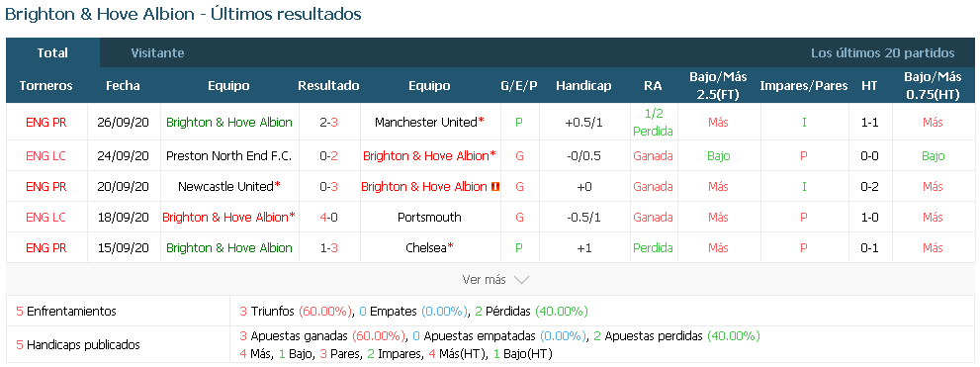The width and height of the screenshot is (980, 367).
Task: Open Portsmouth team link
Action: pyautogui.click(x=429, y=218)
